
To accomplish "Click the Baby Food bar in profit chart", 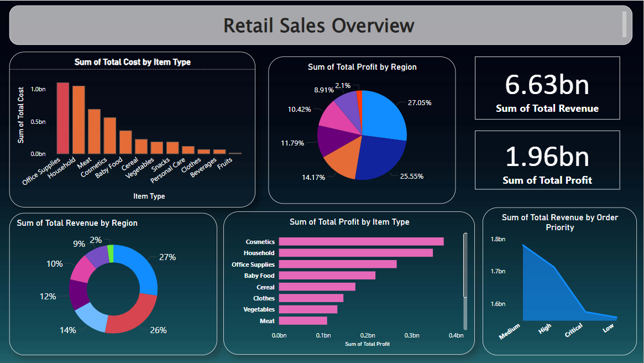I will pyautogui.click(x=327, y=276).
